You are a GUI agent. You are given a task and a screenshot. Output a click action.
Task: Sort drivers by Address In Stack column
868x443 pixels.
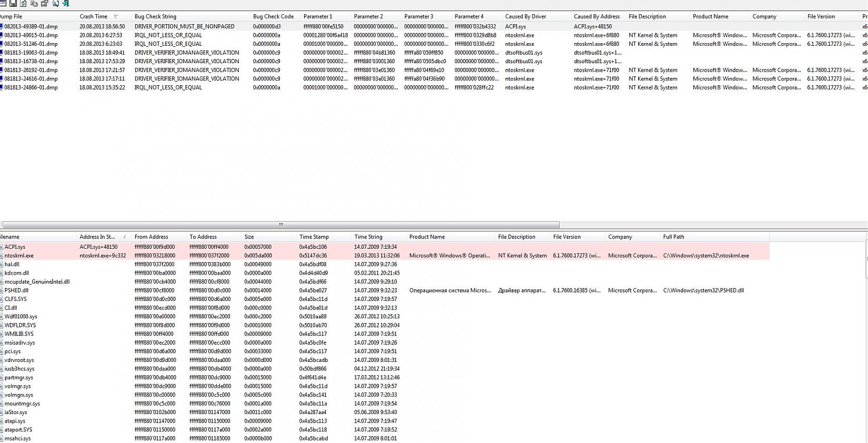(104, 237)
